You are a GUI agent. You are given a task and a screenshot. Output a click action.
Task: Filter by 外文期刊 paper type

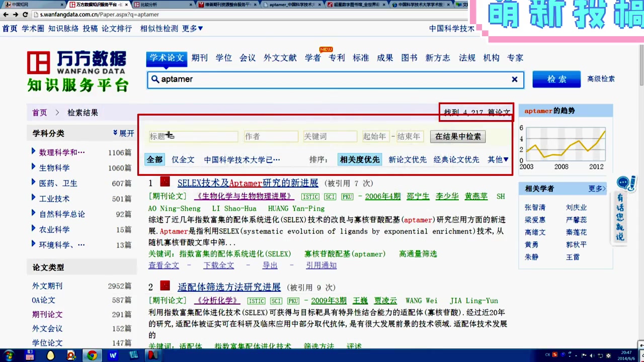(47, 286)
